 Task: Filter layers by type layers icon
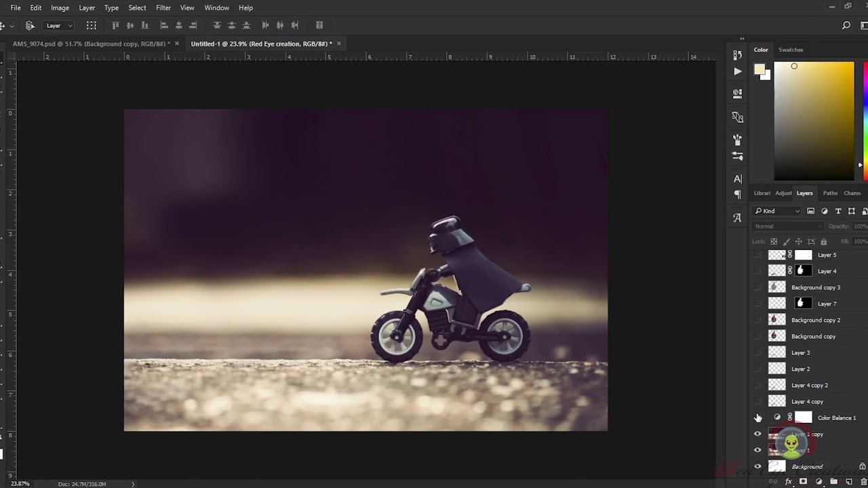[x=838, y=211]
